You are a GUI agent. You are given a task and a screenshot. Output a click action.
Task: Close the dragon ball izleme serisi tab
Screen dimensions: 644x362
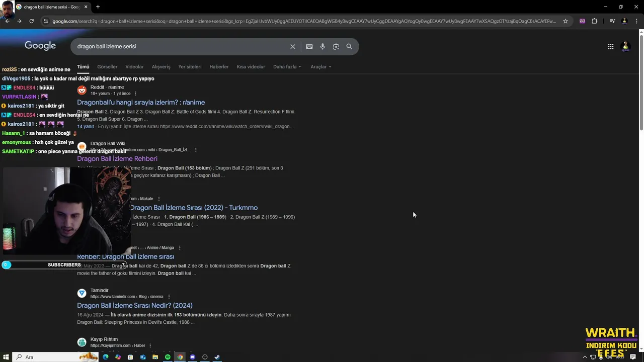click(87, 7)
